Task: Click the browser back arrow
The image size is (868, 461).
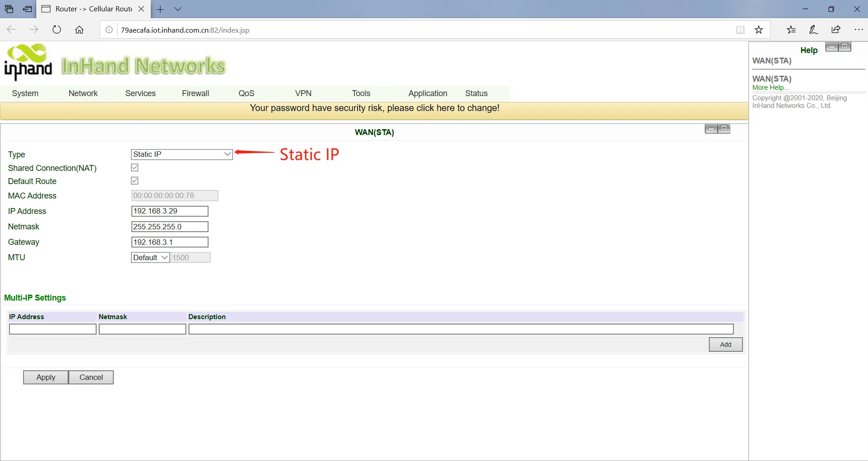Action: (11, 30)
